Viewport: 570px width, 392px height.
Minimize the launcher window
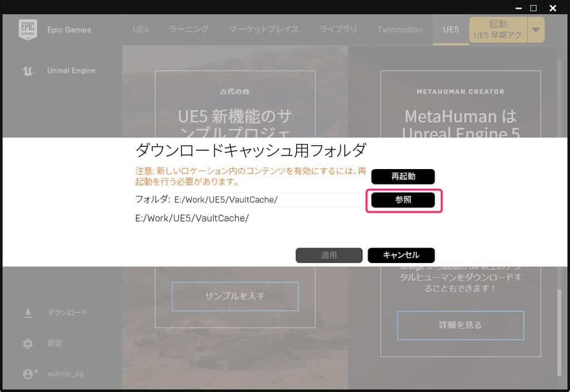[x=519, y=8]
